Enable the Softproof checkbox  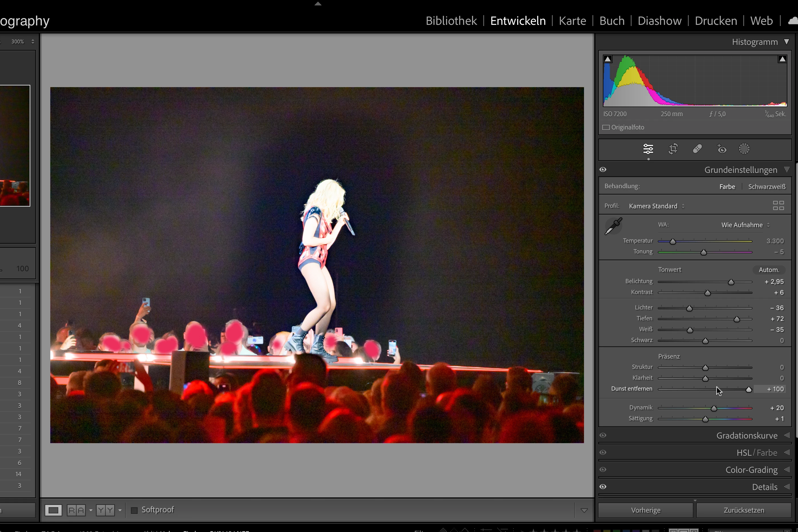pos(134,510)
